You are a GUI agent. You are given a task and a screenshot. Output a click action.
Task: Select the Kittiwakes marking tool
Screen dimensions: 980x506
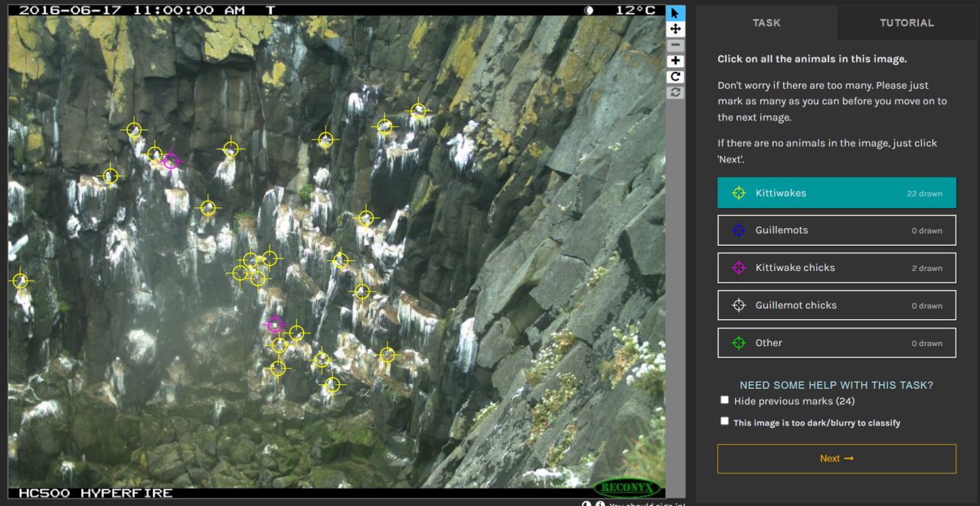tap(837, 193)
